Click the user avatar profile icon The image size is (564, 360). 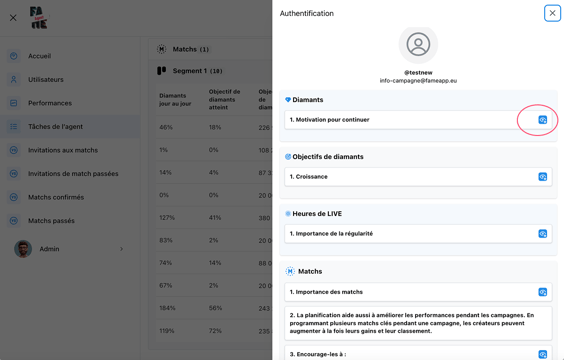418,44
